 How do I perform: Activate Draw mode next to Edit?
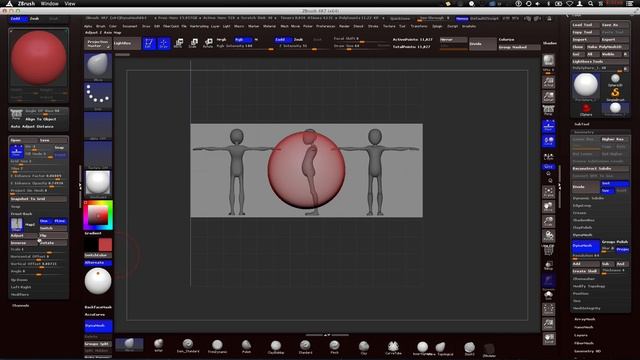[x=164, y=43]
